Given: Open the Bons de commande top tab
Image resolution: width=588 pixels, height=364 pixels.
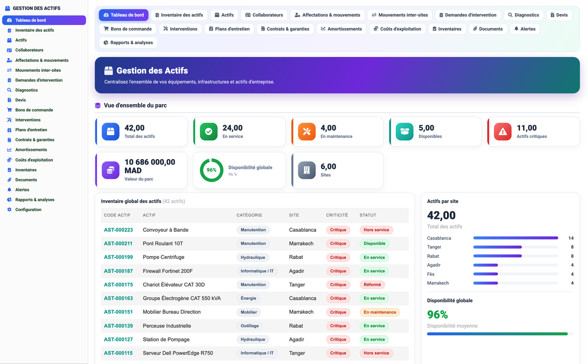Looking at the screenshot, I should 127,29.
